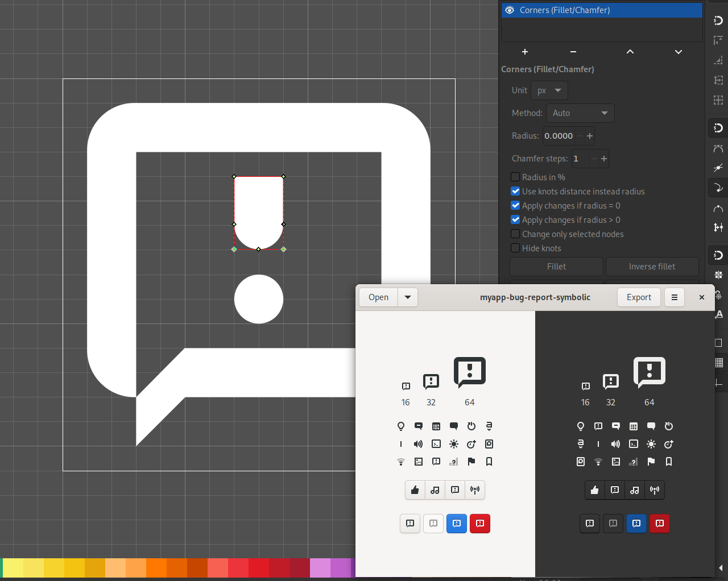The width and height of the screenshot is (728, 581).
Task: Enable Change only selected nodes
Action: (515, 234)
